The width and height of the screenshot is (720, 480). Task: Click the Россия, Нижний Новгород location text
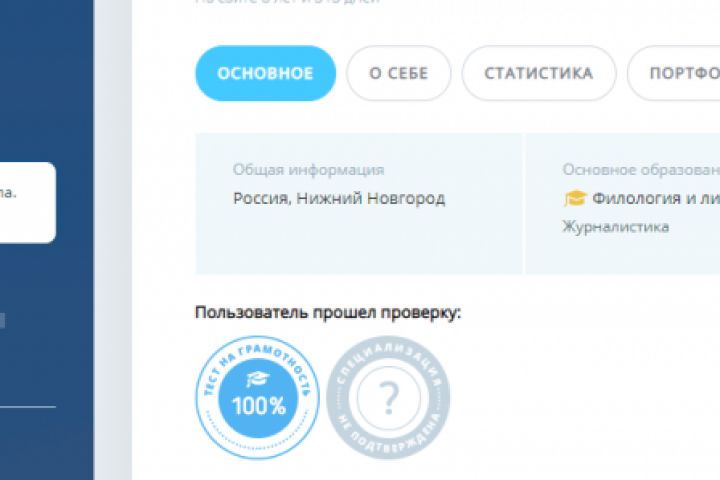click(339, 198)
